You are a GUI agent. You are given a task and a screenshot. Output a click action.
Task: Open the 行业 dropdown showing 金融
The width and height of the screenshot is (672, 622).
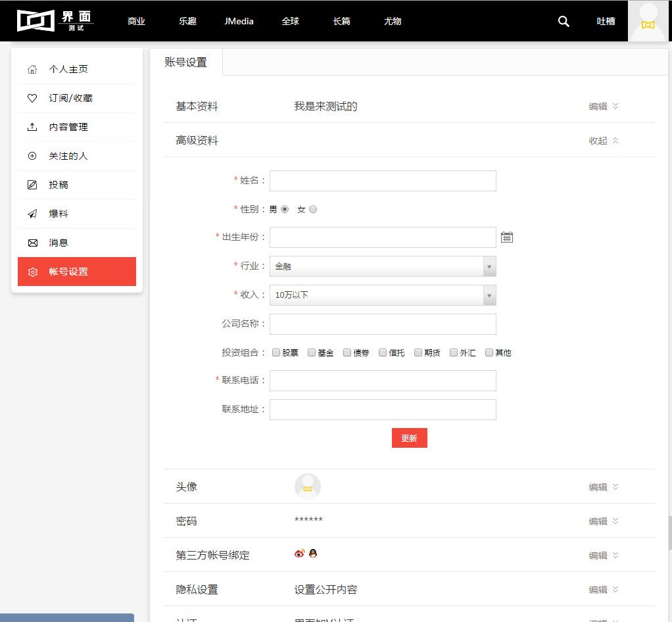383,266
